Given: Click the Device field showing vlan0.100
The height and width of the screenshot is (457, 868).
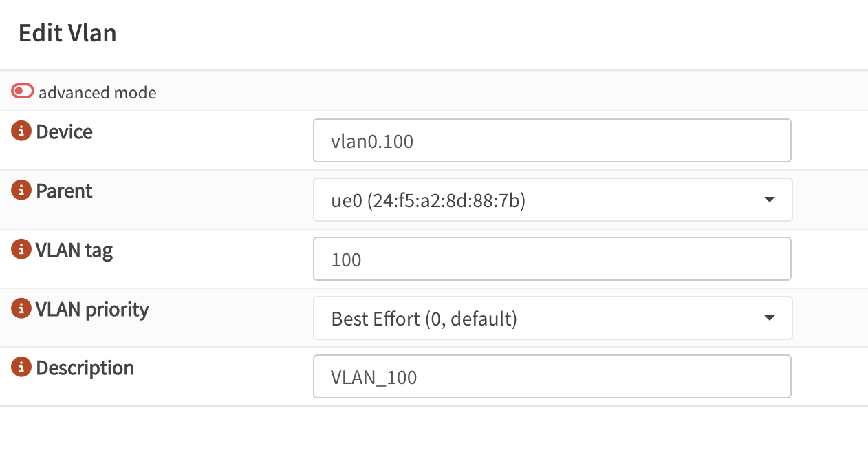Looking at the screenshot, I should coord(550,140).
